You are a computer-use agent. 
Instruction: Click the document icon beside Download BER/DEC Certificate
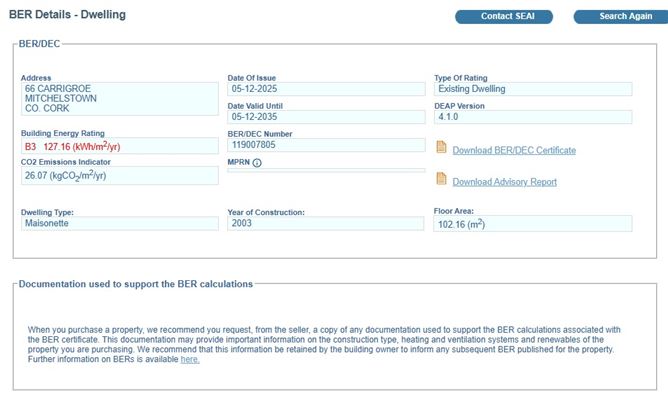coord(441,148)
